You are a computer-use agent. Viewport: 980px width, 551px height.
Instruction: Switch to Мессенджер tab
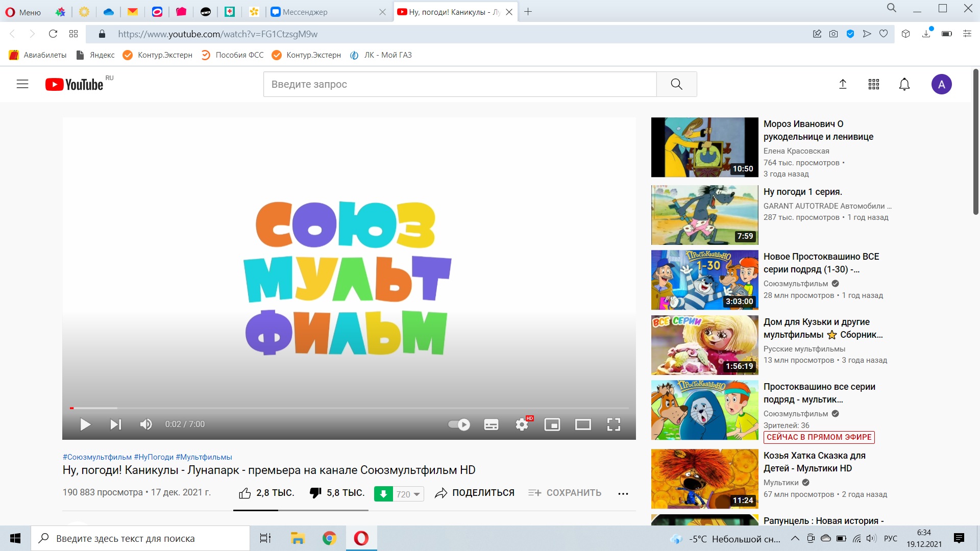(327, 12)
